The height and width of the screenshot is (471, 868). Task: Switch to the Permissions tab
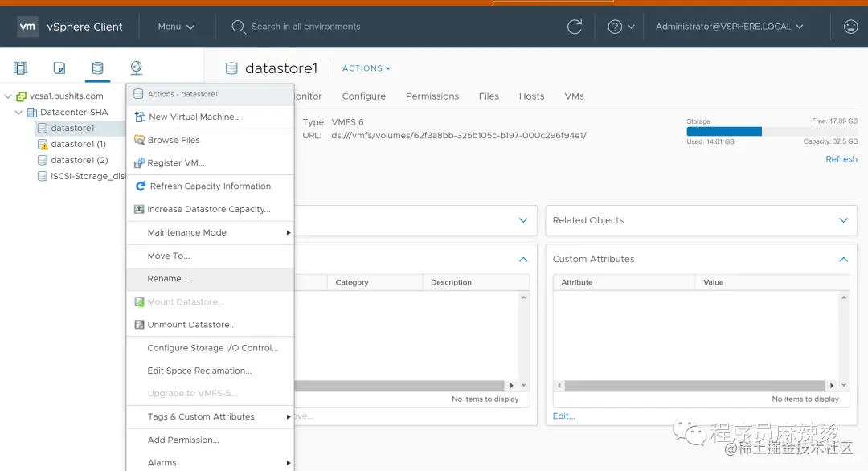click(x=432, y=96)
